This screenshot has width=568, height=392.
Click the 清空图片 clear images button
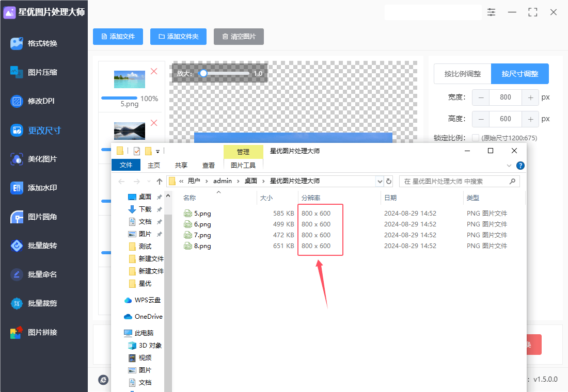pos(239,37)
